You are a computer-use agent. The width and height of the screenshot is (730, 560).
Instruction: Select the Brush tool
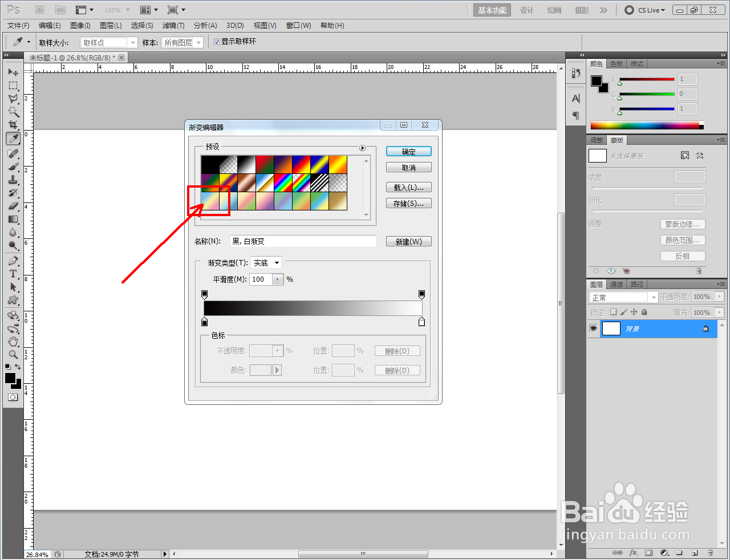pos(13,167)
